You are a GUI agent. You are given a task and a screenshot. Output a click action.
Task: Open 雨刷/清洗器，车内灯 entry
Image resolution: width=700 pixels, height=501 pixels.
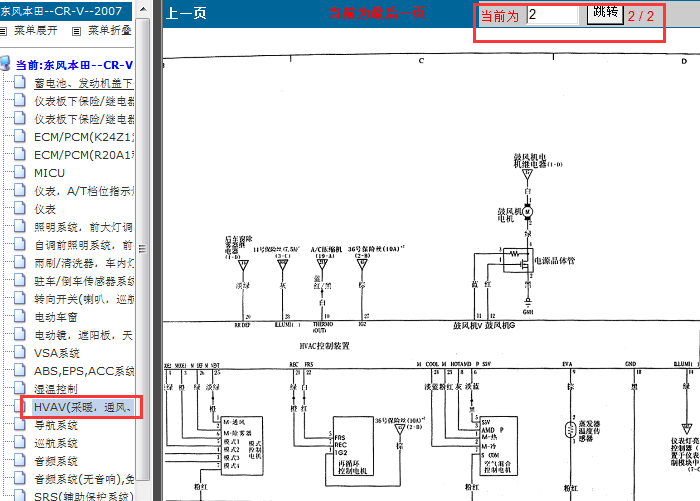(x=84, y=263)
